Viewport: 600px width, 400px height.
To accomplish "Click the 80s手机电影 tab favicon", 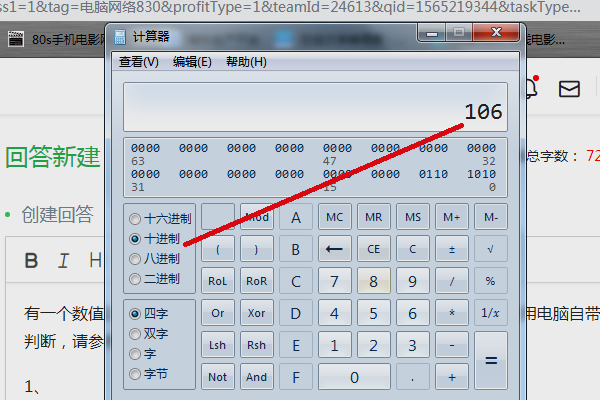I will click(16, 39).
